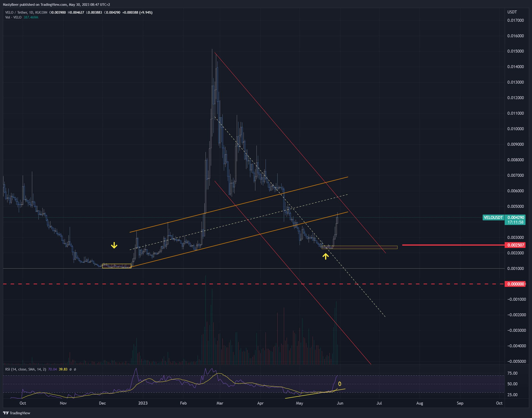Image resolution: width=532 pixels, height=418 pixels.
Task: Click the red 0.000000 price label
Action: click(515, 284)
